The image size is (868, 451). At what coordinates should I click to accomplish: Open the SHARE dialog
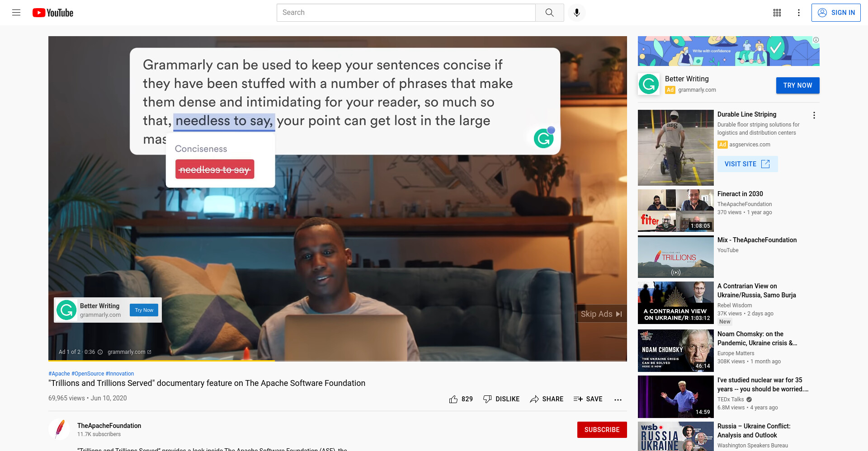click(547, 399)
